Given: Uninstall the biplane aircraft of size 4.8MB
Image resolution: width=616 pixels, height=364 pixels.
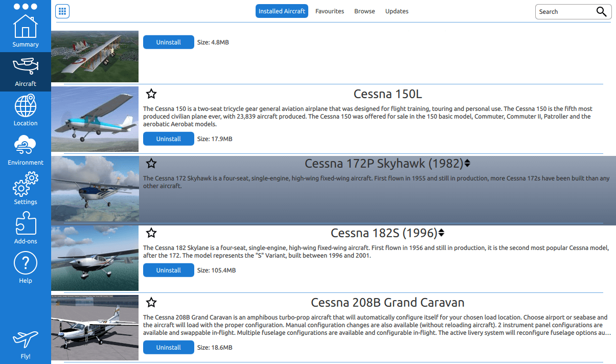Looking at the screenshot, I should [x=169, y=42].
